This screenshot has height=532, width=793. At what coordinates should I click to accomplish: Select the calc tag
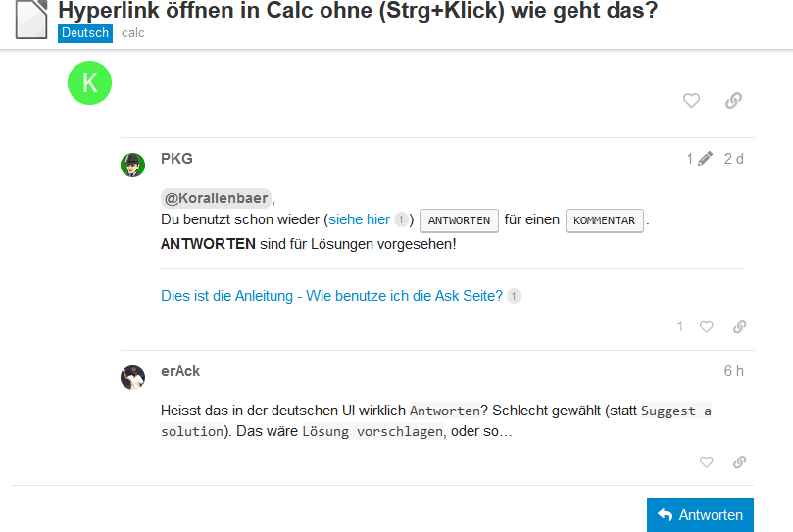(x=133, y=33)
